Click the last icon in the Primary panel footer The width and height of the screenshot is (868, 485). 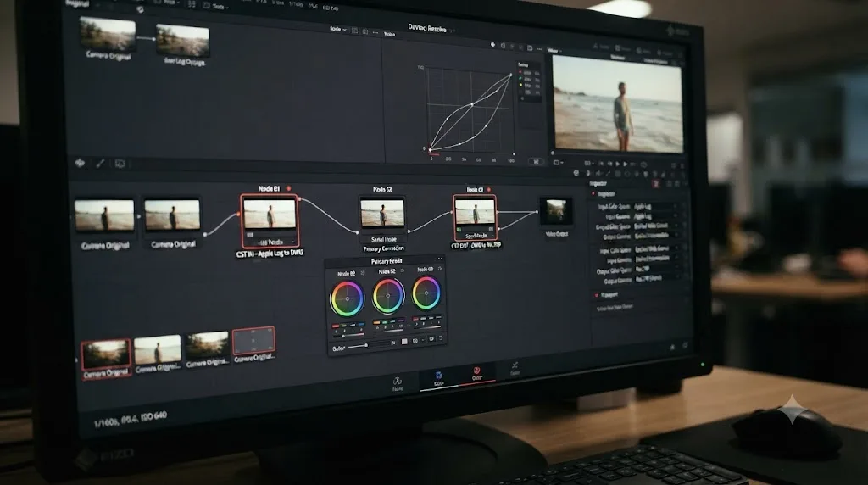[441, 337]
